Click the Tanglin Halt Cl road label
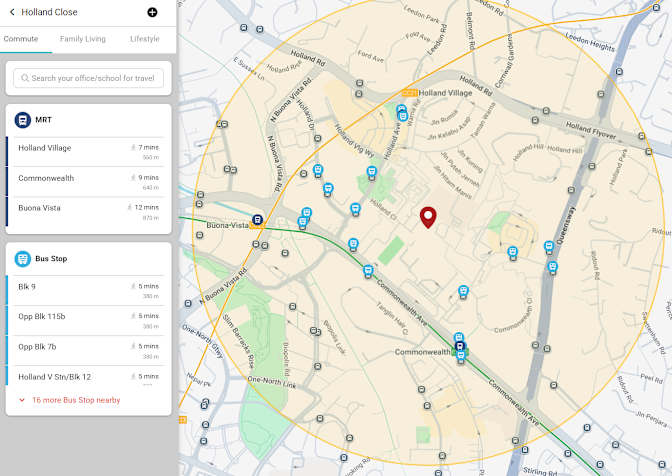672x476 pixels. [x=392, y=318]
